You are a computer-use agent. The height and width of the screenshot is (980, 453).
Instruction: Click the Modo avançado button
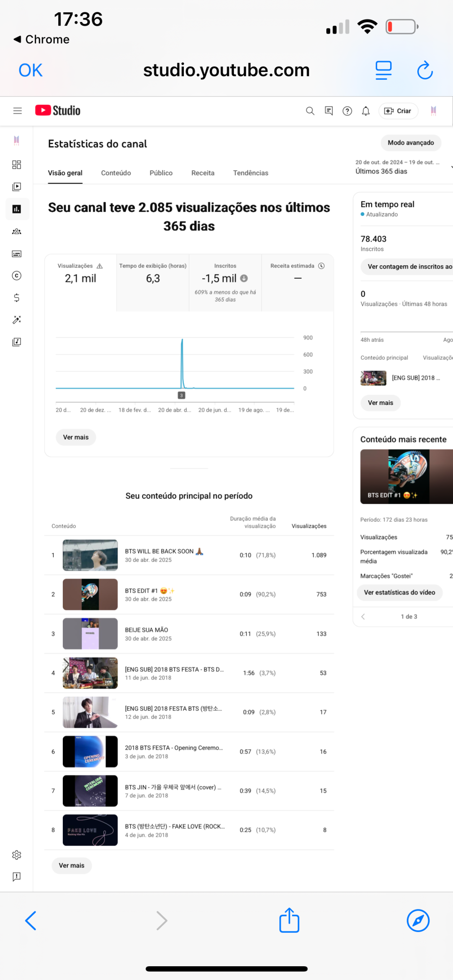(411, 143)
